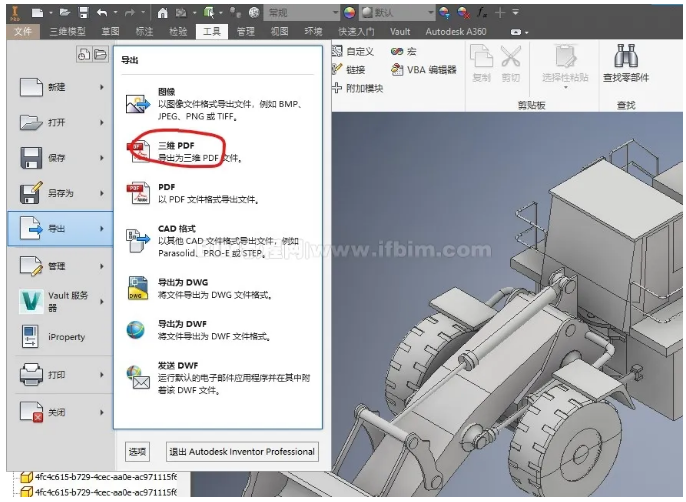Expand the 新建 submenu arrow
The width and height of the screenshot is (686, 502).
[102, 87]
